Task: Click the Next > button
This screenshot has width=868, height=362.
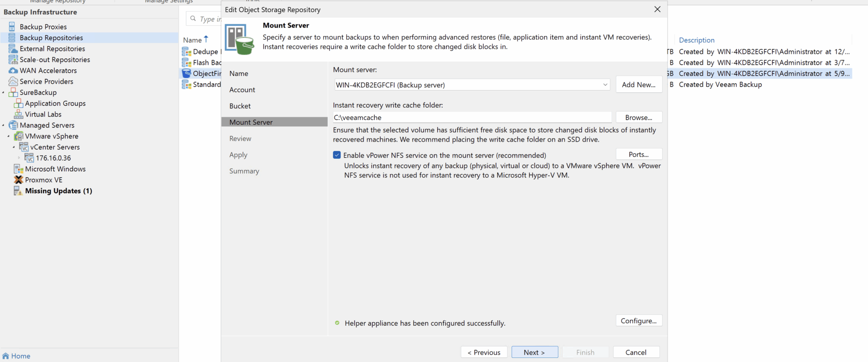Action: (534, 352)
